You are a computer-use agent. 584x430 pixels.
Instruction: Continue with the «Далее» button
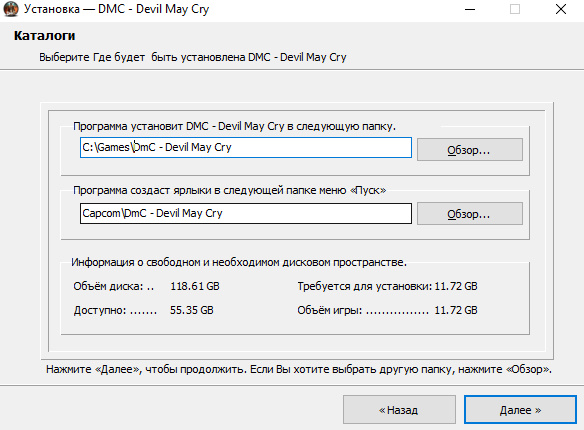point(520,410)
